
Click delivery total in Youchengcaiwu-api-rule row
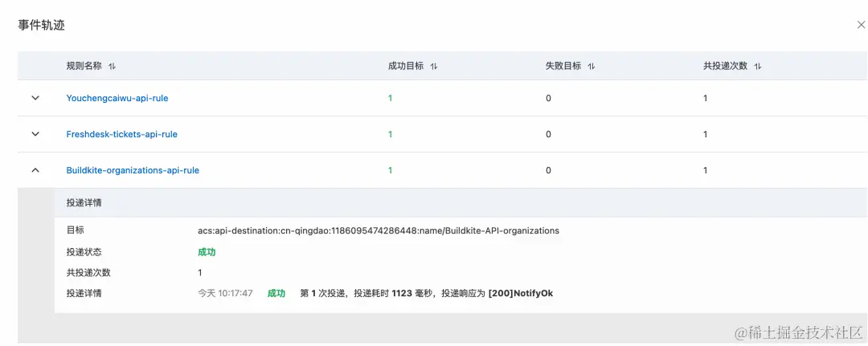tap(706, 98)
